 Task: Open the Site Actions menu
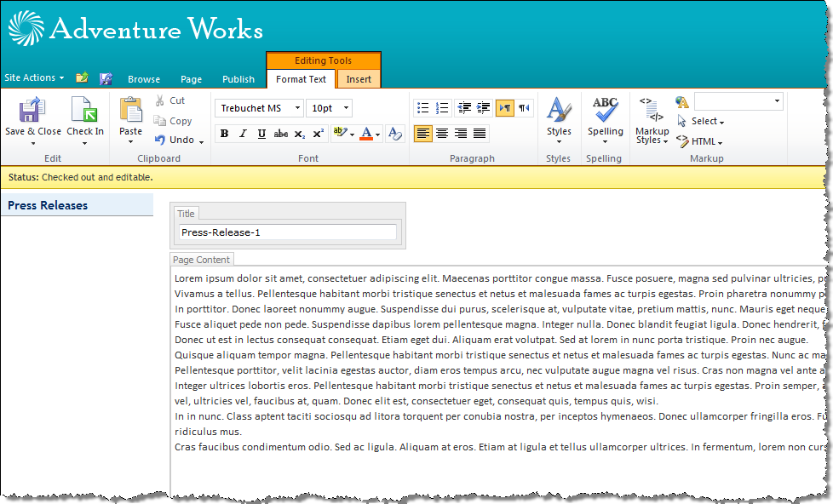pos(34,77)
